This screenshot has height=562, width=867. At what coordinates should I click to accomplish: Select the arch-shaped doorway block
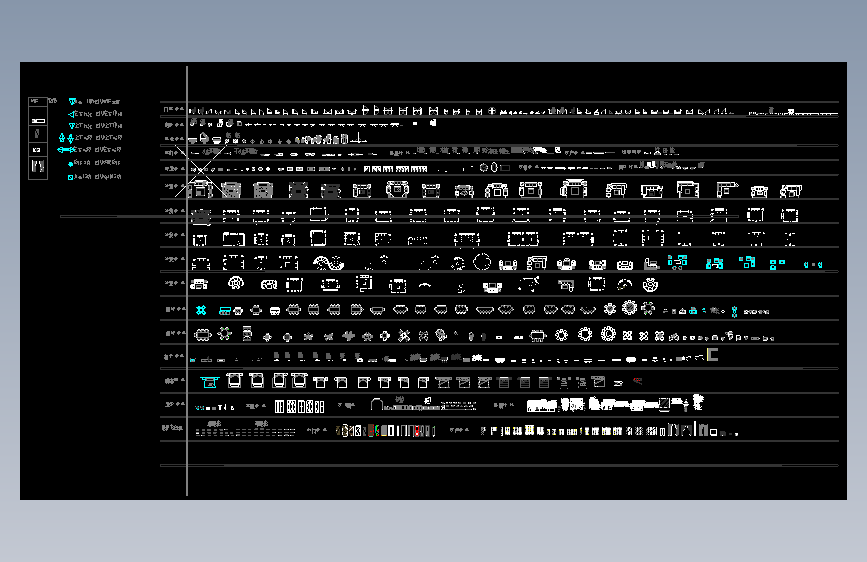[377, 405]
